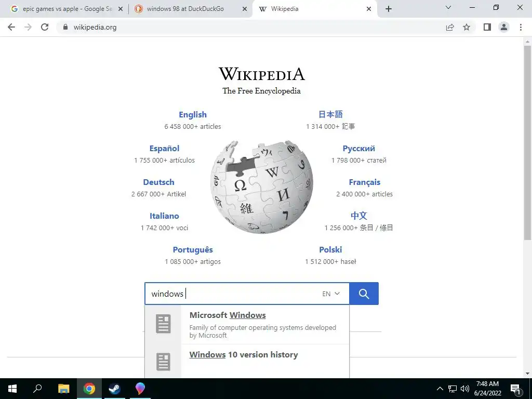Open the Deutsch Wikipedia link
Image resolution: width=532 pixels, height=399 pixels.
point(159,182)
